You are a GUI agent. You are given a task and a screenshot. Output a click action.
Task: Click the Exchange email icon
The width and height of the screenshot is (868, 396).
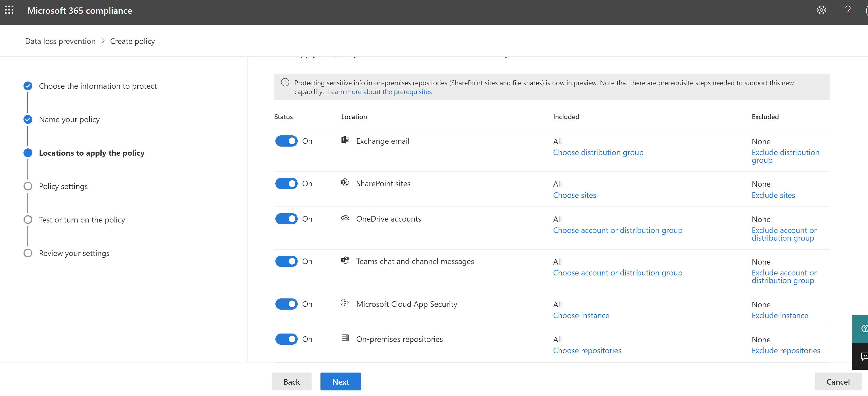[x=345, y=140]
